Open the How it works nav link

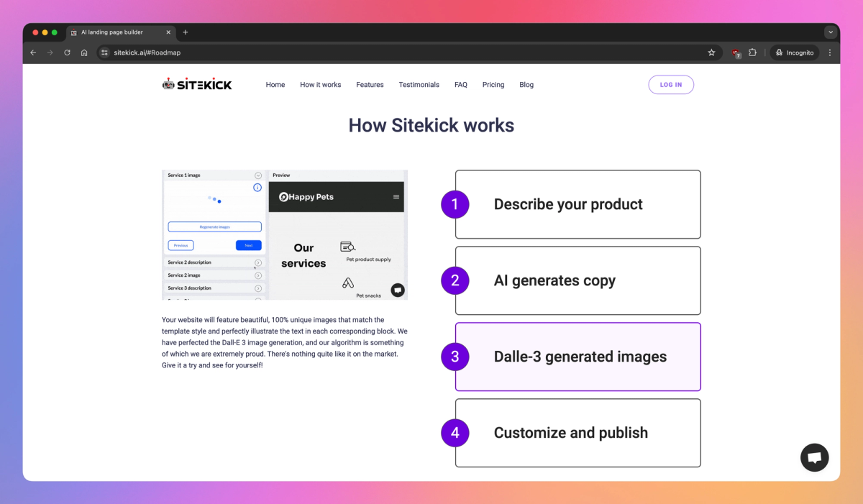(321, 85)
